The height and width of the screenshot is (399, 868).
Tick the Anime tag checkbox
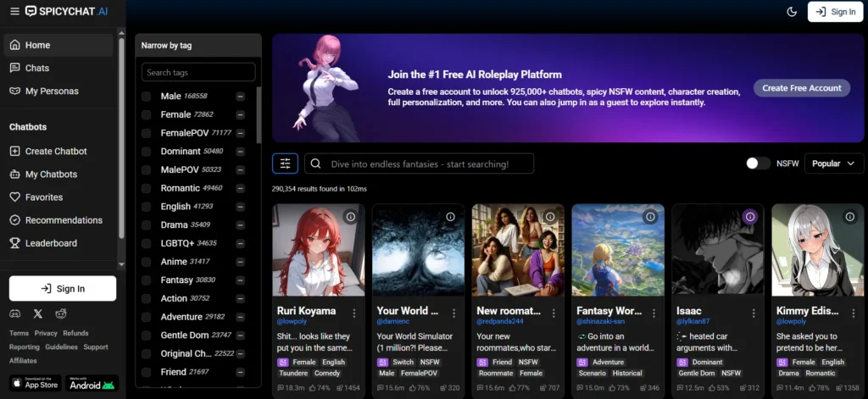tap(147, 262)
